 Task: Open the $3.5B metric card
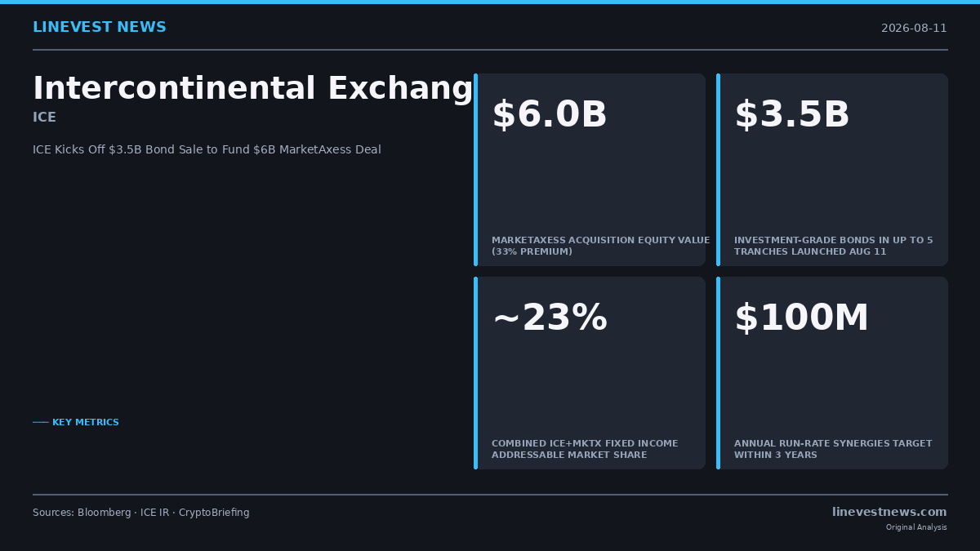coord(832,170)
